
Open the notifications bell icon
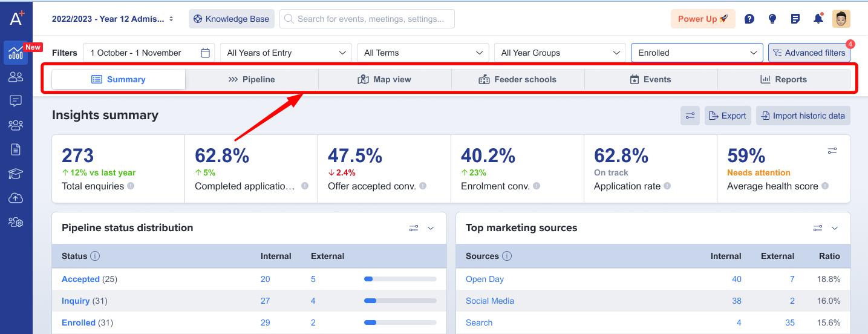pyautogui.click(x=818, y=19)
